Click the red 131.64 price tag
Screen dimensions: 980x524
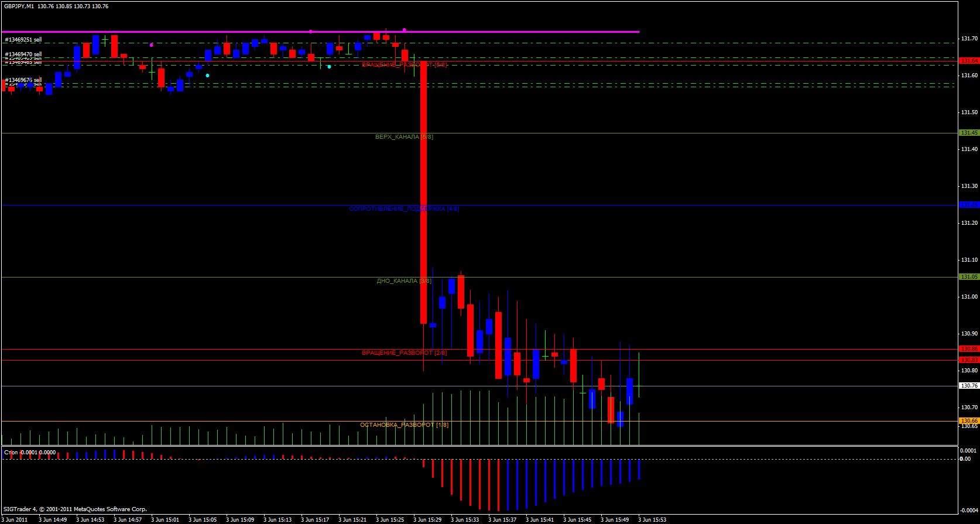(969, 61)
